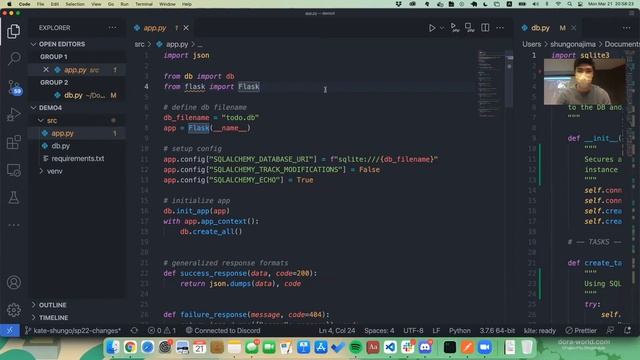The image size is (640, 360).
Task: Open the Extensions view
Action: click(14, 142)
